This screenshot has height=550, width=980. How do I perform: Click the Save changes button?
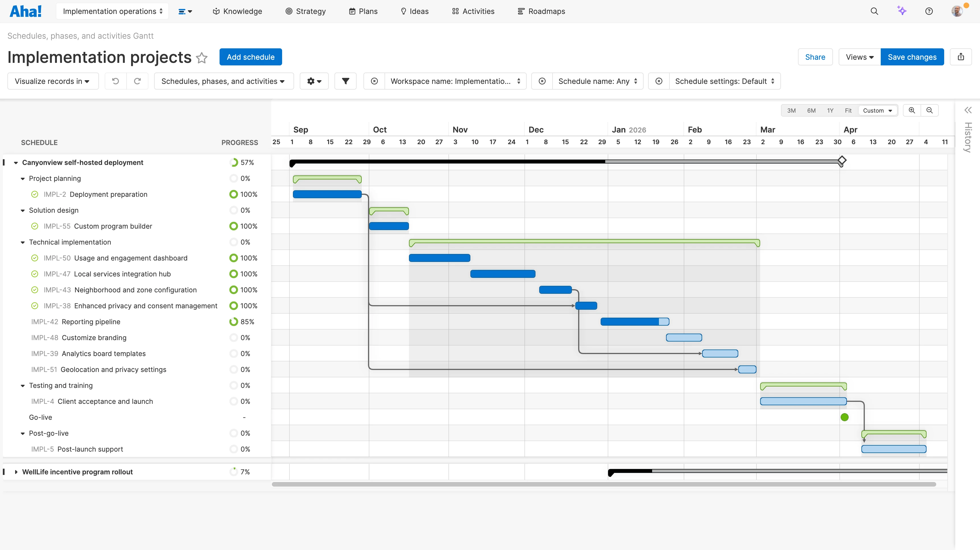(912, 57)
